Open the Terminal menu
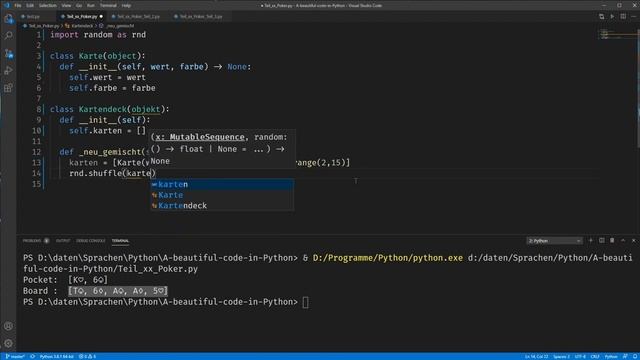The width and height of the screenshot is (640, 360). tap(108, 5)
